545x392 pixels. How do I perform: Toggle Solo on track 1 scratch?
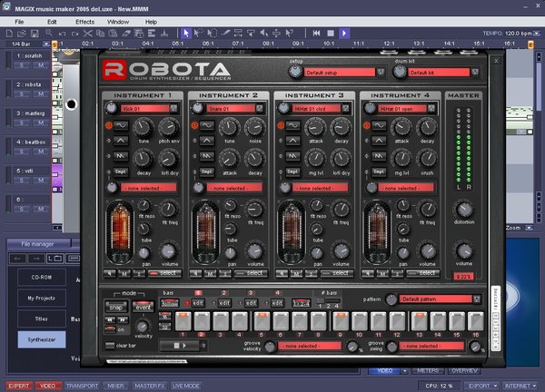click(22, 65)
